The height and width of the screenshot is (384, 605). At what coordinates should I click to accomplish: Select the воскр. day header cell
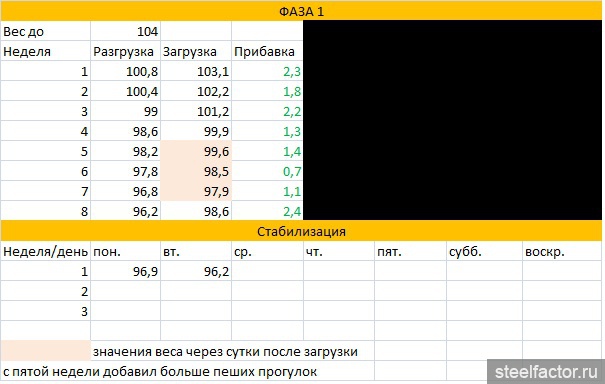(562, 252)
